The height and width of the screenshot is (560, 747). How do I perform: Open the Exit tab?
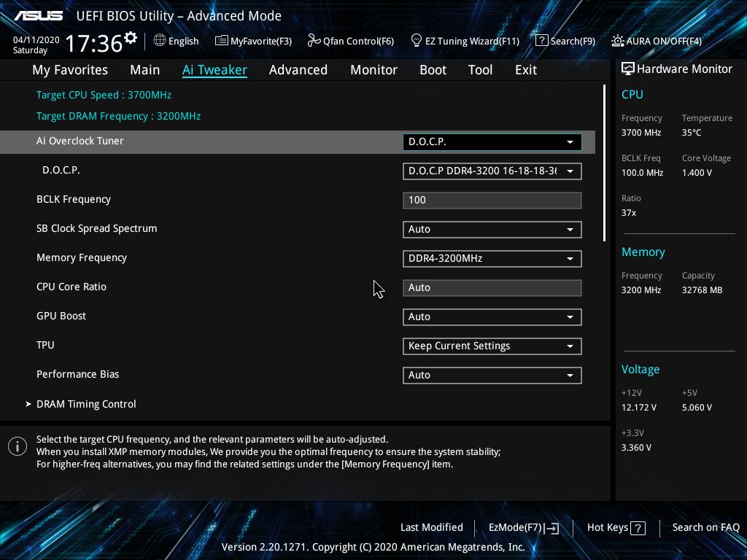click(526, 70)
